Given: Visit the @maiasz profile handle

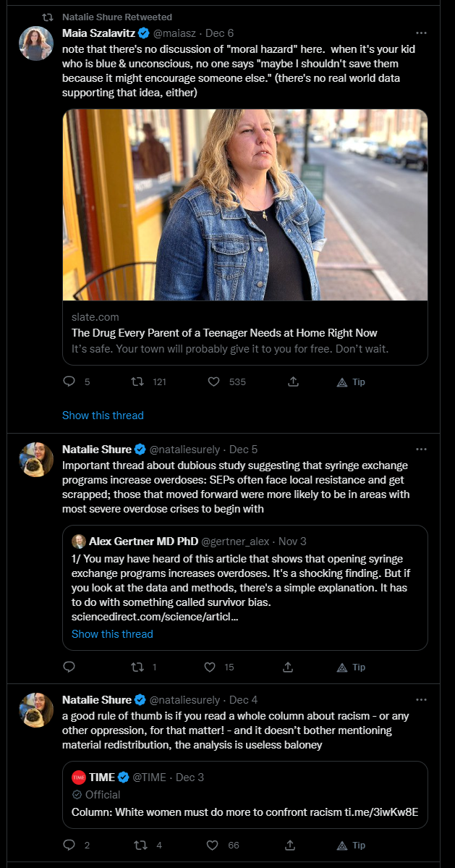Looking at the screenshot, I should click(176, 33).
